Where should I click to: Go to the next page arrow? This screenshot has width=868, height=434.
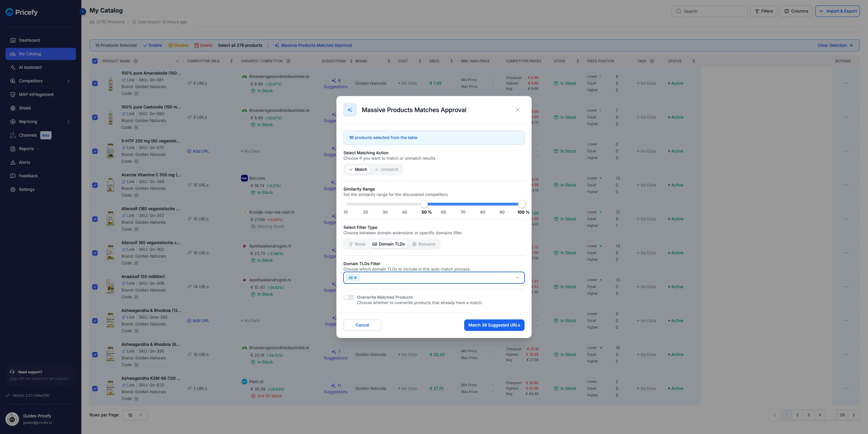[x=854, y=415]
